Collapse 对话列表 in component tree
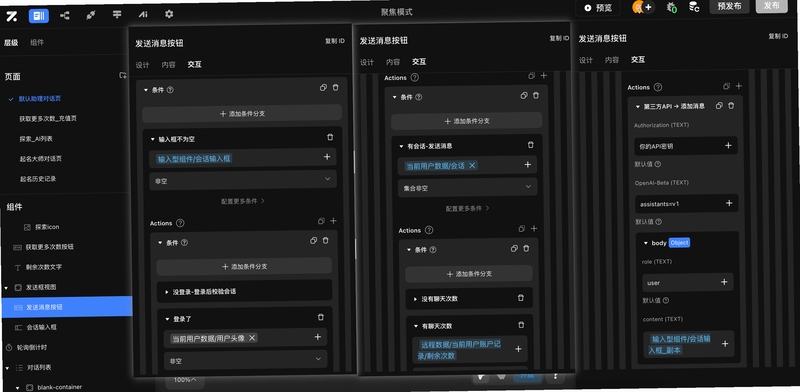The height and width of the screenshot is (392, 800). click(x=7, y=368)
